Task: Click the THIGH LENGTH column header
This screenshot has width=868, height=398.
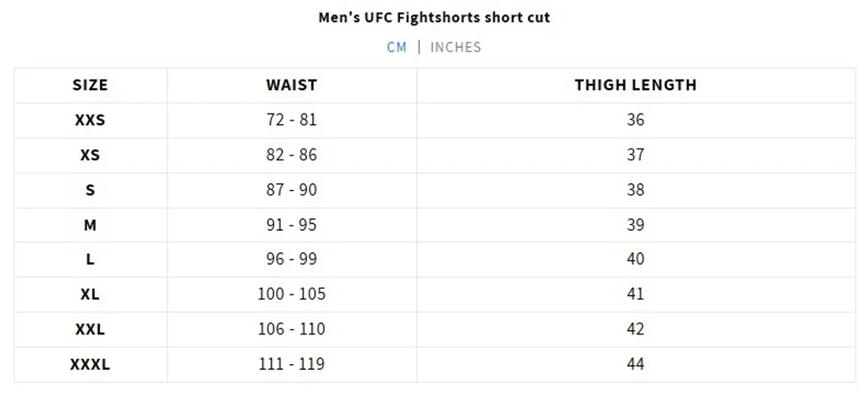Action: pyautogui.click(x=636, y=85)
